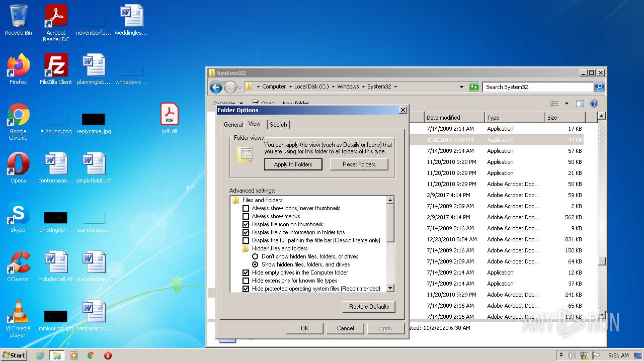Open Skype desktop shortcut

pos(18,217)
